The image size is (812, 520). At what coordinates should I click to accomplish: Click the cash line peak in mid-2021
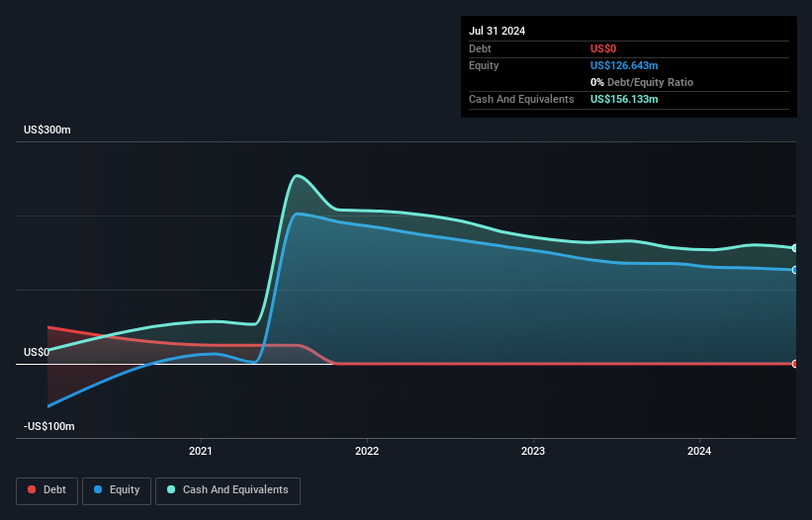coord(297,176)
